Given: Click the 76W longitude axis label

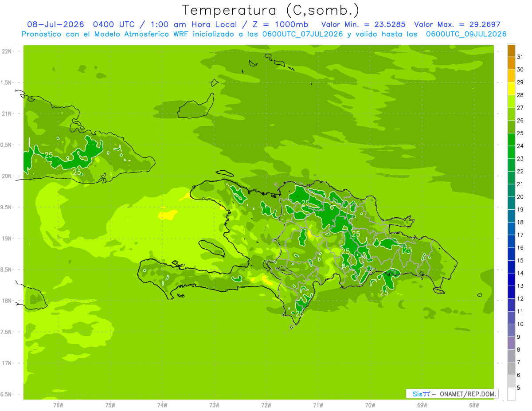Looking at the screenshot, I should pyautogui.click(x=58, y=405).
